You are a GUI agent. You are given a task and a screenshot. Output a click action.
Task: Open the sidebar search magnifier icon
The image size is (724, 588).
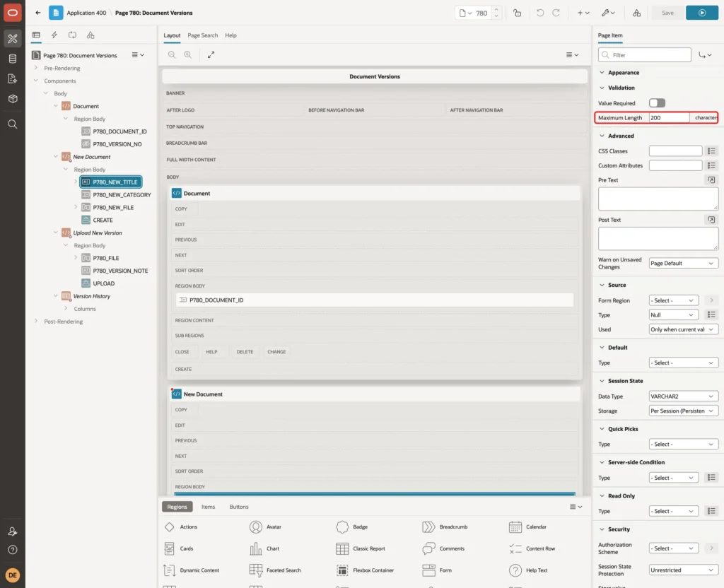point(13,124)
